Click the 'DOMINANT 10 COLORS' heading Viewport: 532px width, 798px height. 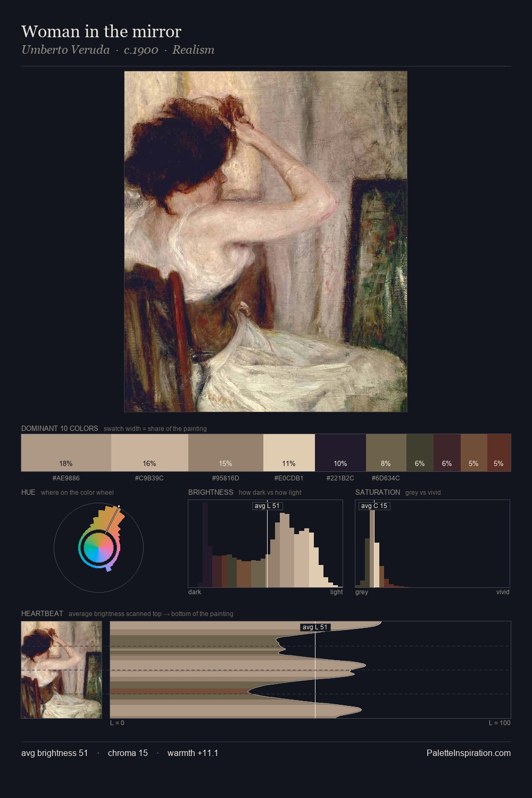(60, 428)
